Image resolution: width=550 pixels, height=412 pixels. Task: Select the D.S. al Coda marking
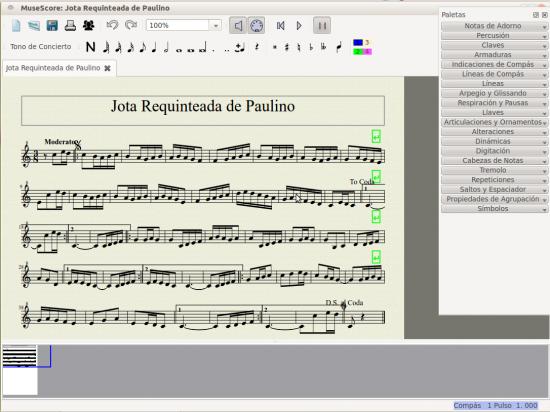click(344, 303)
